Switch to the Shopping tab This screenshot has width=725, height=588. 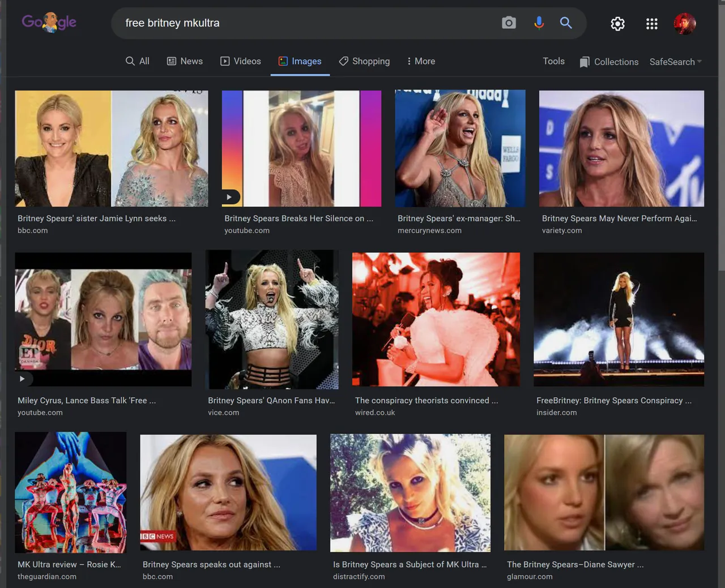[x=364, y=61]
